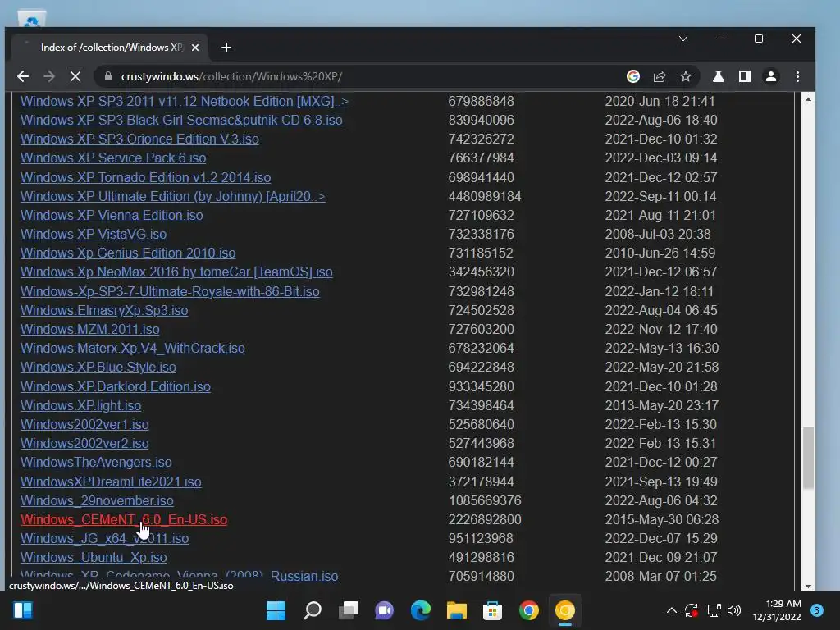Click the forward navigation arrow
The height and width of the screenshot is (630, 840).
(x=48, y=76)
